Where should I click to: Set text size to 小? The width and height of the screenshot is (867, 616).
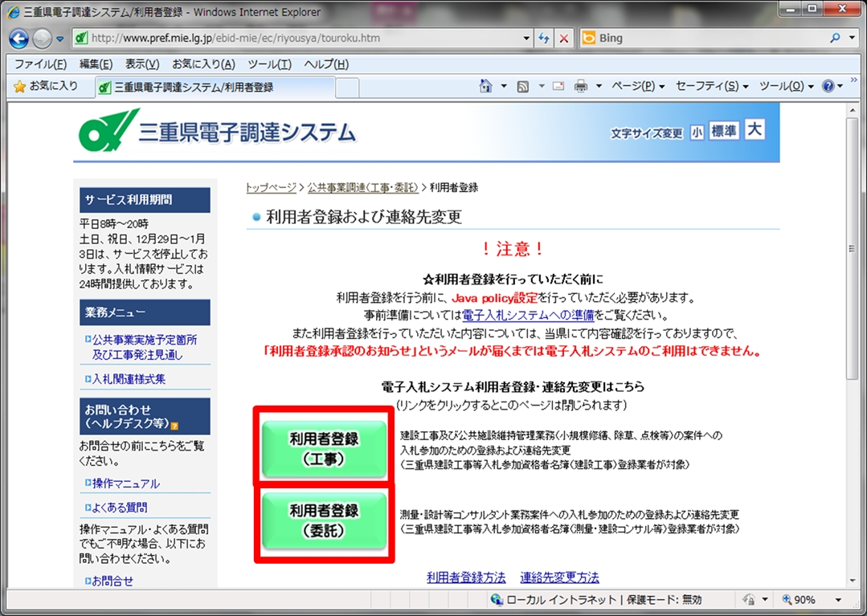(x=697, y=133)
